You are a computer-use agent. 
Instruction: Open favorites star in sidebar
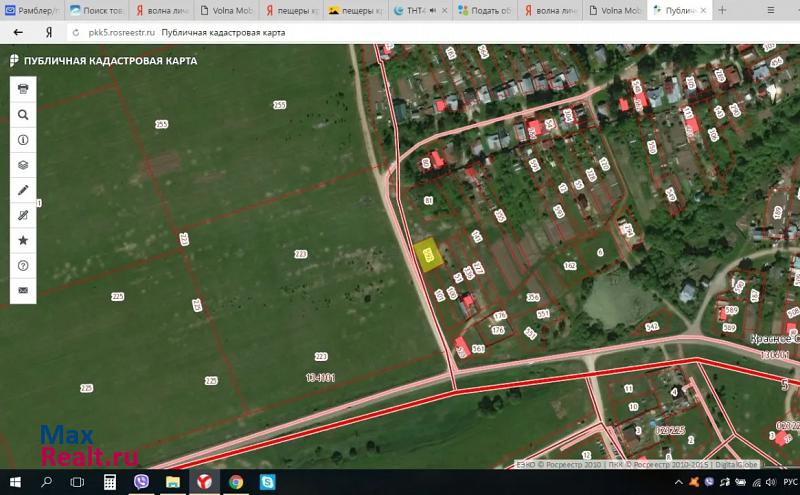tap(23, 241)
